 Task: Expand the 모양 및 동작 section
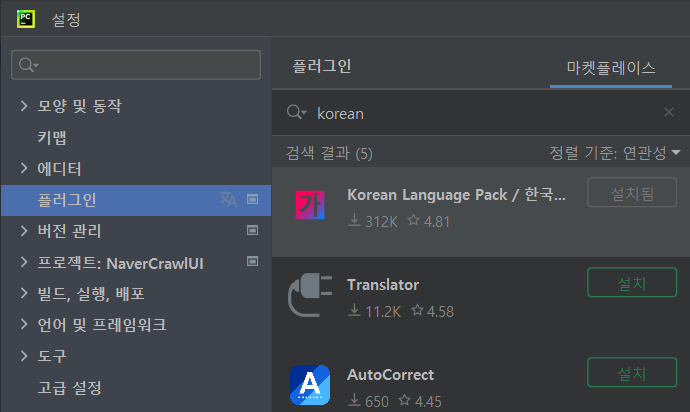24,106
